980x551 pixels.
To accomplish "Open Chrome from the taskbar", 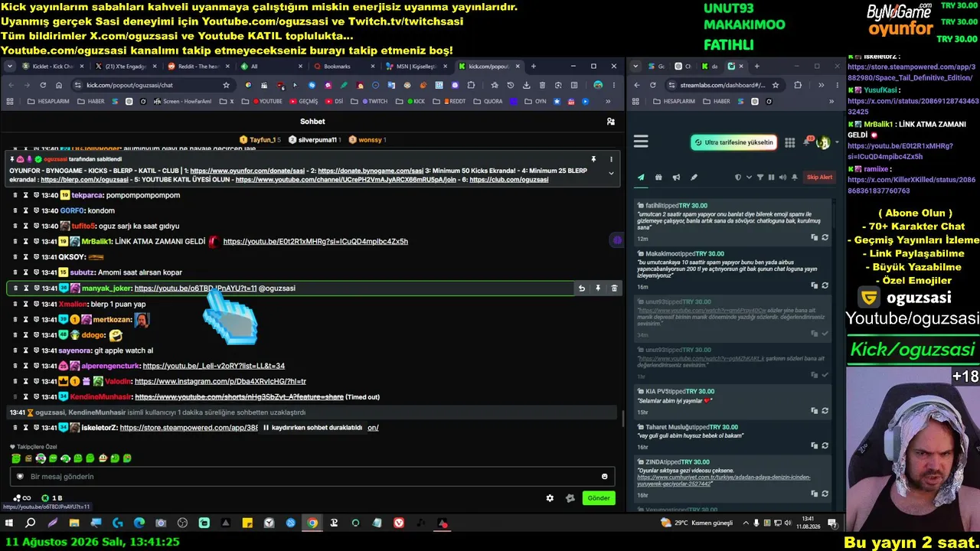I will coord(312,523).
